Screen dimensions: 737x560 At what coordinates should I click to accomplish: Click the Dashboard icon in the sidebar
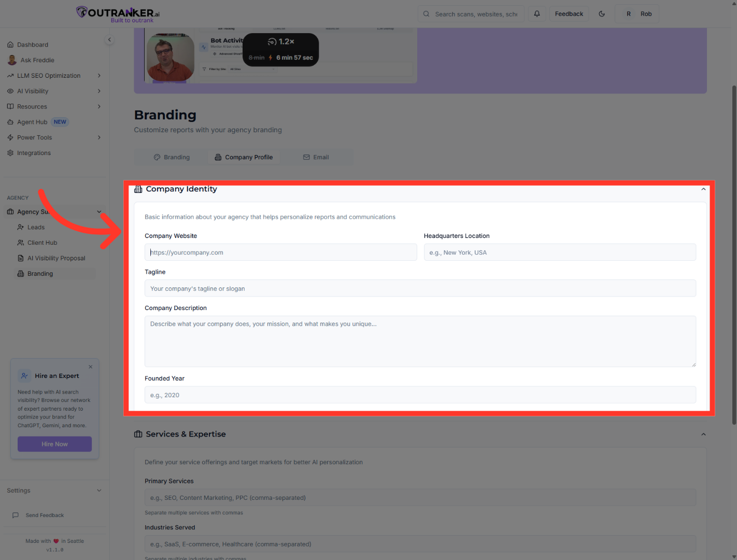coord(10,44)
